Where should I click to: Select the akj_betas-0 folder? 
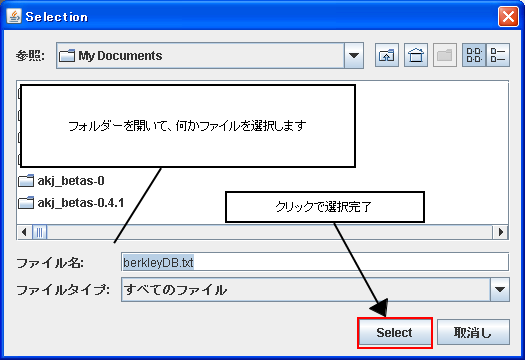61,181
